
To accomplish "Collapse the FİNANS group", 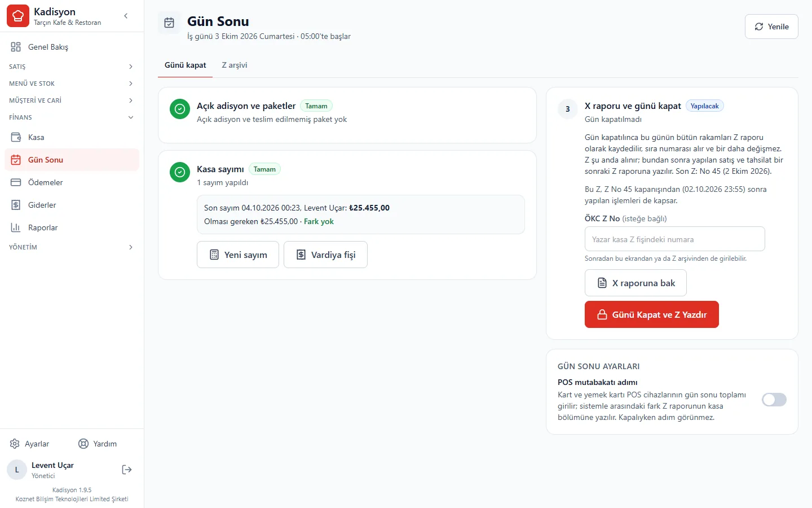I will (x=72, y=117).
